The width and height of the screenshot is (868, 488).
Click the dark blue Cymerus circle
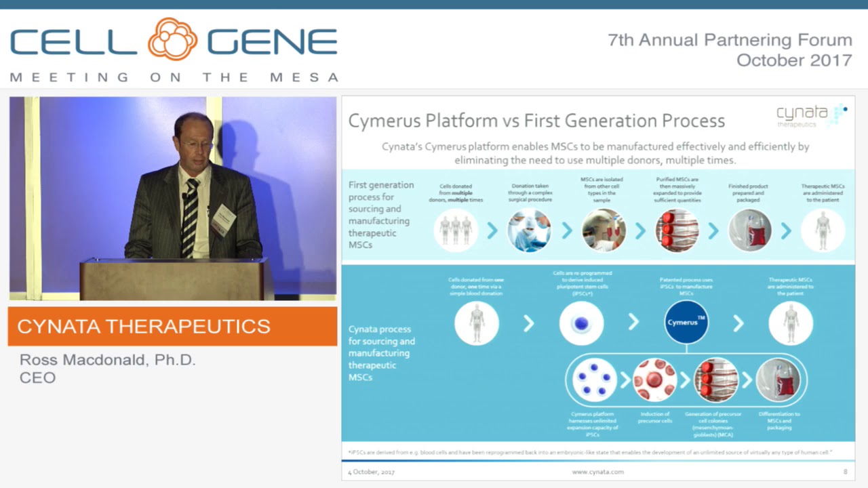coord(686,322)
